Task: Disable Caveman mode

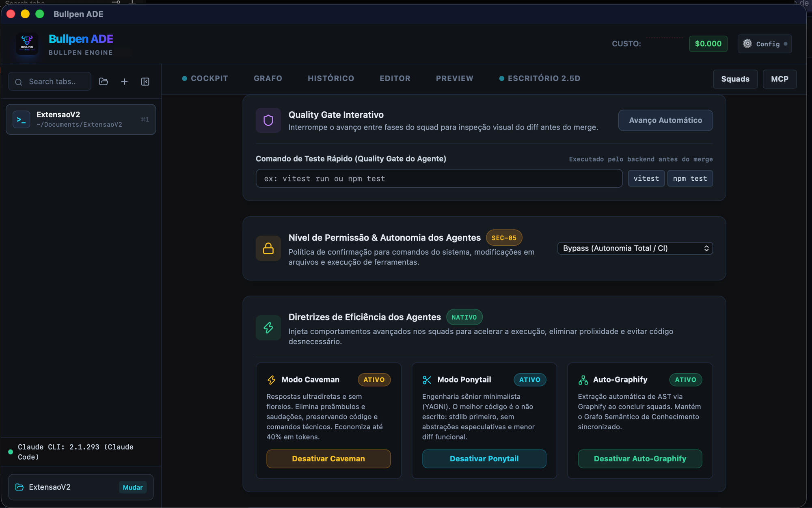Action: 328,458
